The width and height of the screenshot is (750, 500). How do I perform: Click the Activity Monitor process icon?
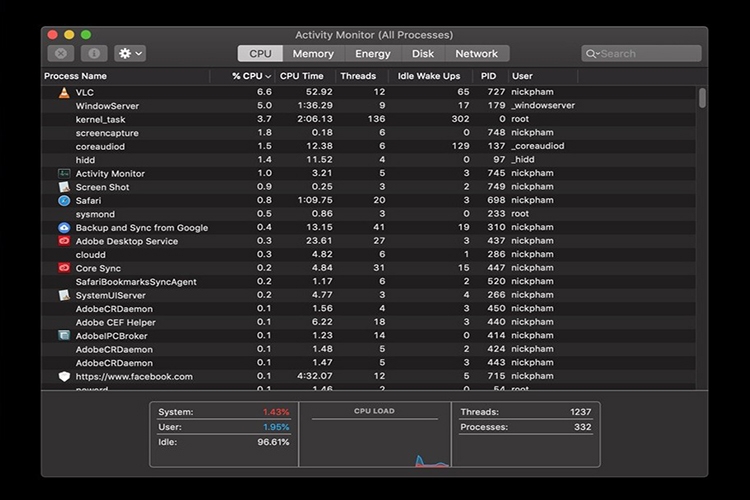pyautogui.click(x=64, y=174)
